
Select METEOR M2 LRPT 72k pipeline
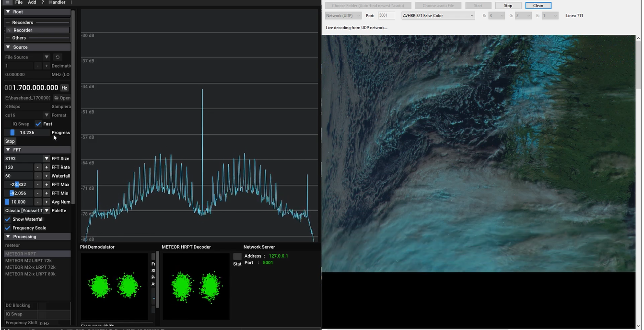[x=28, y=261]
